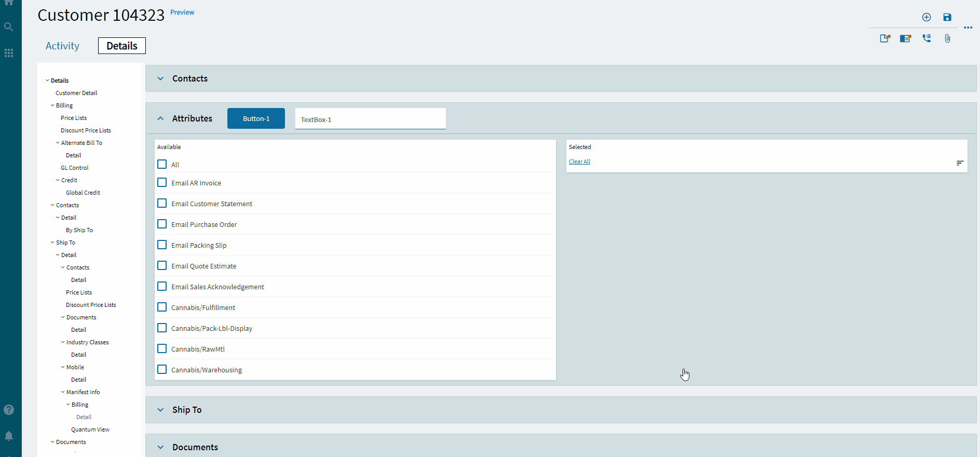The image size is (980, 457).
Task: Open the phone call log icon
Action: coord(927,38)
